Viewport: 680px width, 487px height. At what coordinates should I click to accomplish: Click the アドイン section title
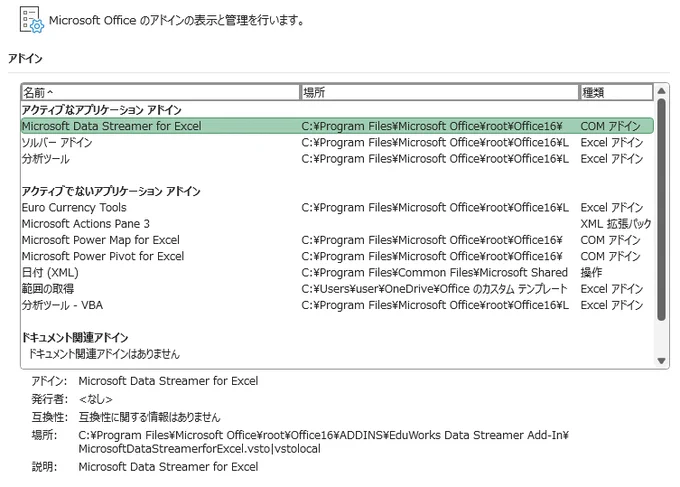click(25, 59)
